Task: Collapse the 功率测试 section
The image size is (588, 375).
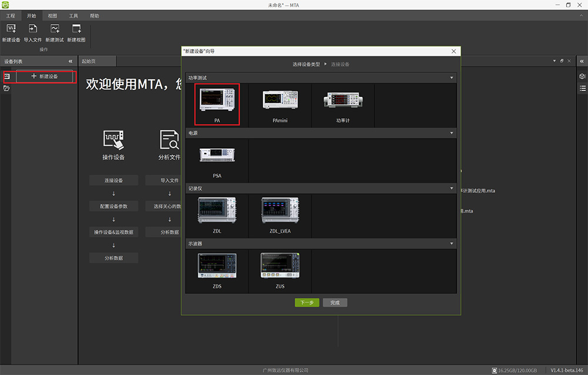Action: [x=452, y=78]
